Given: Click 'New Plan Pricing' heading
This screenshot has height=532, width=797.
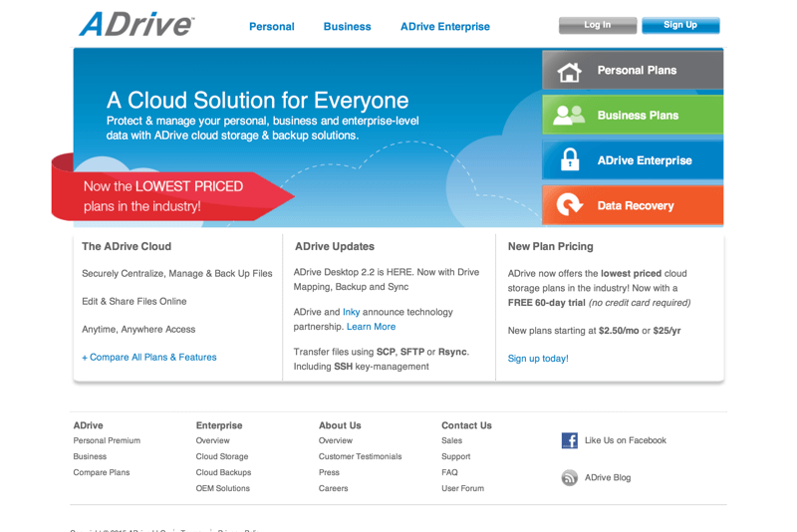Looking at the screenshot, I should [551, 246].
